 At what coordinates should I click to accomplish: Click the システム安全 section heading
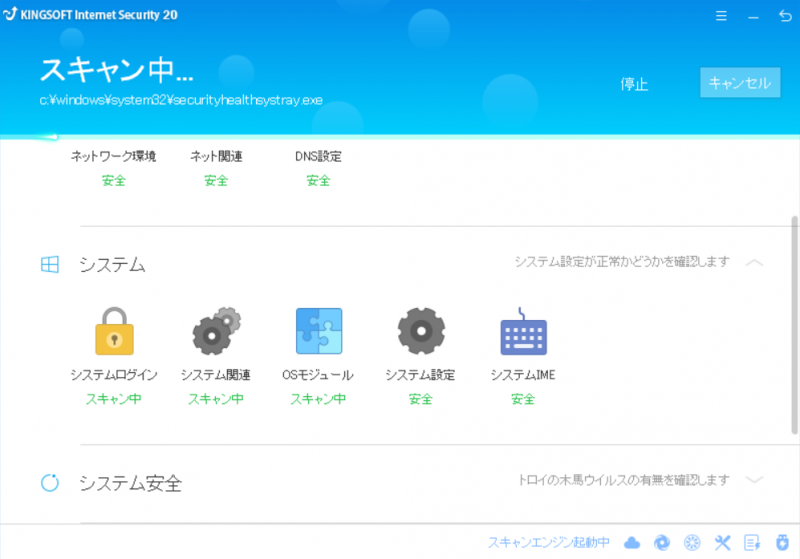130,483
